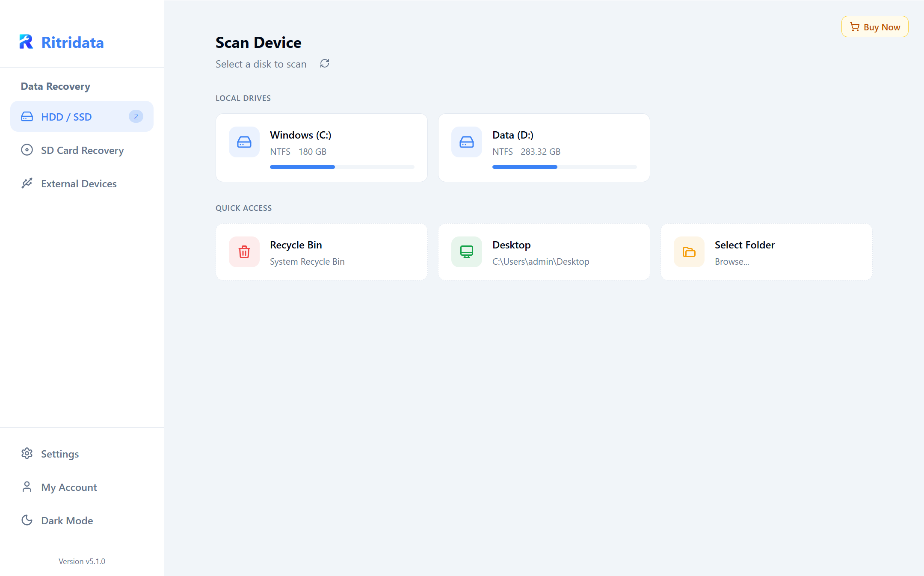
Task: Toggle Dark Mode on
Action: 67,520
